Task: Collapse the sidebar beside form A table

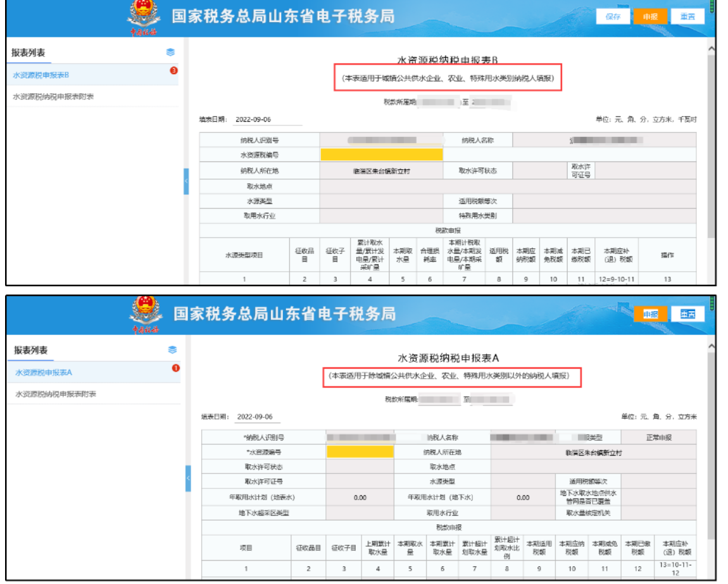Action: click(x=188, y=478)
